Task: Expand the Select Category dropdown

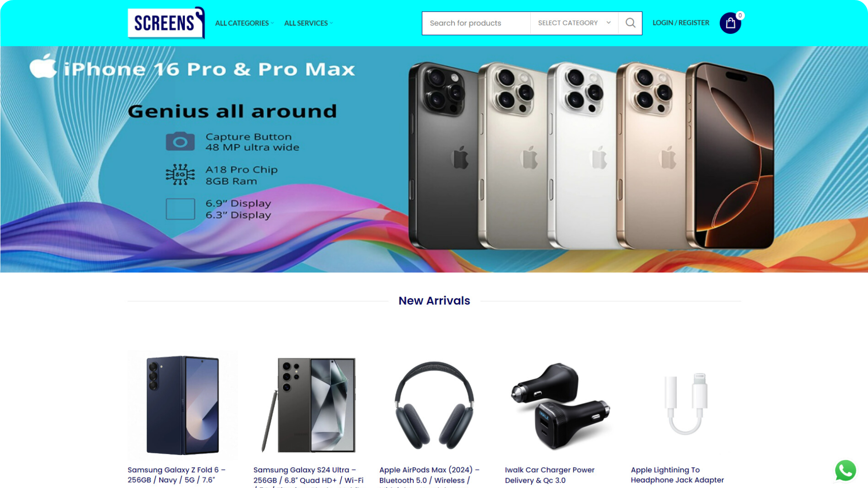Action: click(x=574, y=23)
